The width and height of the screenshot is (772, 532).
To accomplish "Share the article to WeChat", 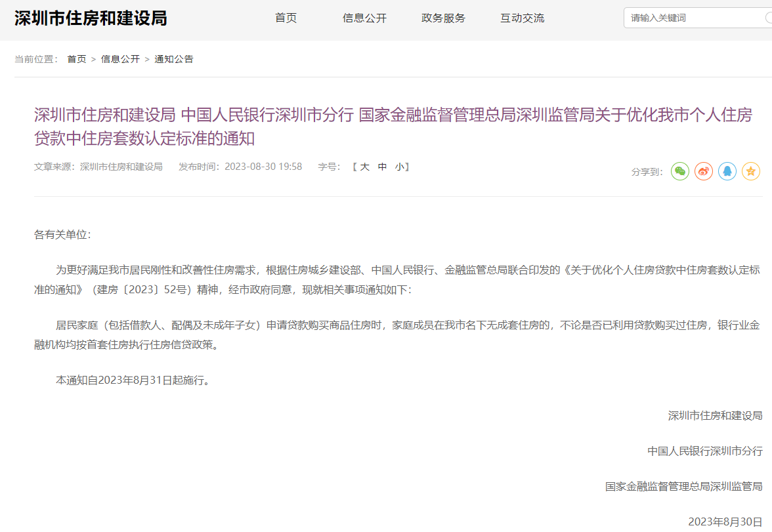I will pyautogui.click(x=680, y=171).
